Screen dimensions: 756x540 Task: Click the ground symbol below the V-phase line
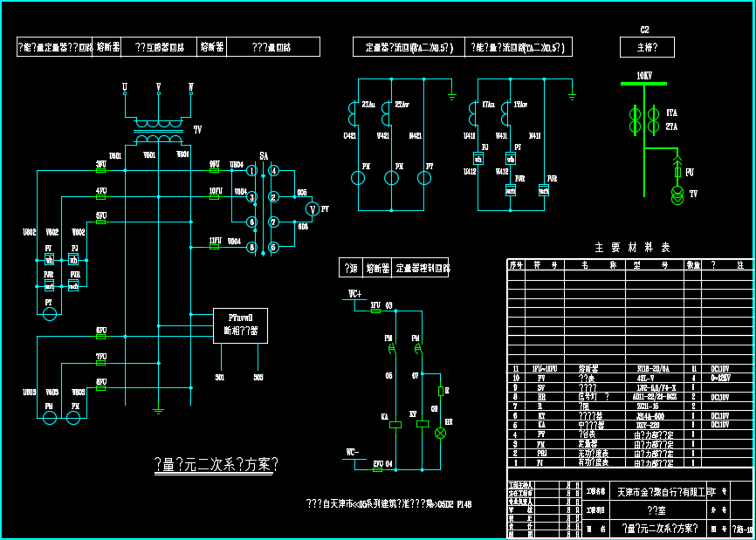pyautogui.click(x=158, y=411)
